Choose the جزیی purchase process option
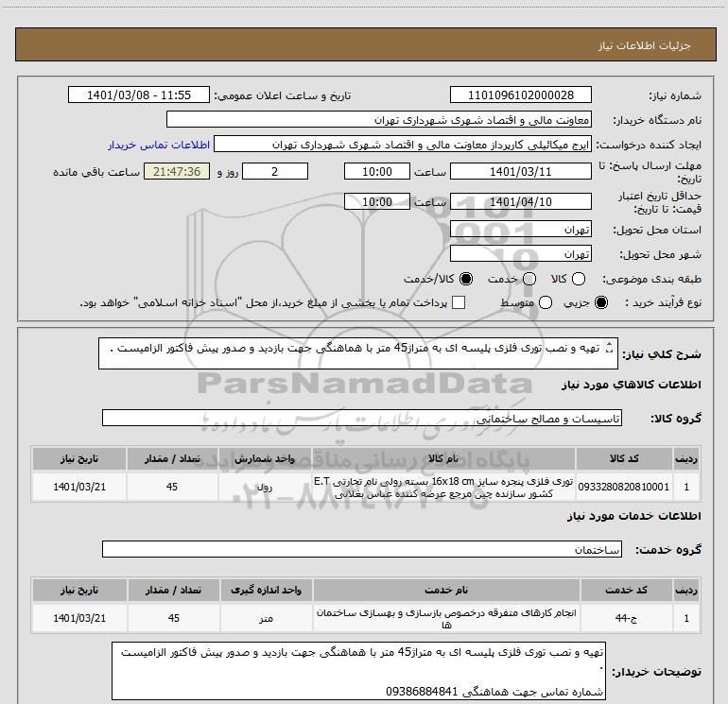Screen dimensions: 728x704 (600, 302)
